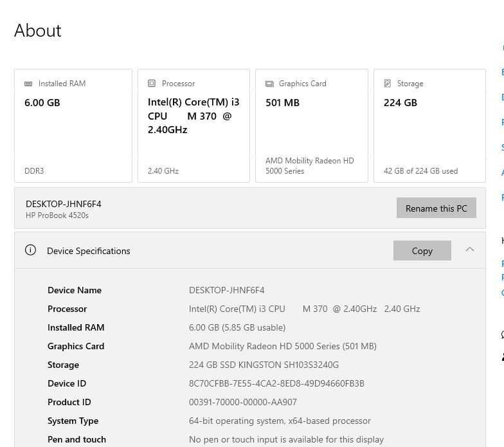Copy the device specifications
The width and height of the screenshot is (504, 447).
[x=422, y=251]
